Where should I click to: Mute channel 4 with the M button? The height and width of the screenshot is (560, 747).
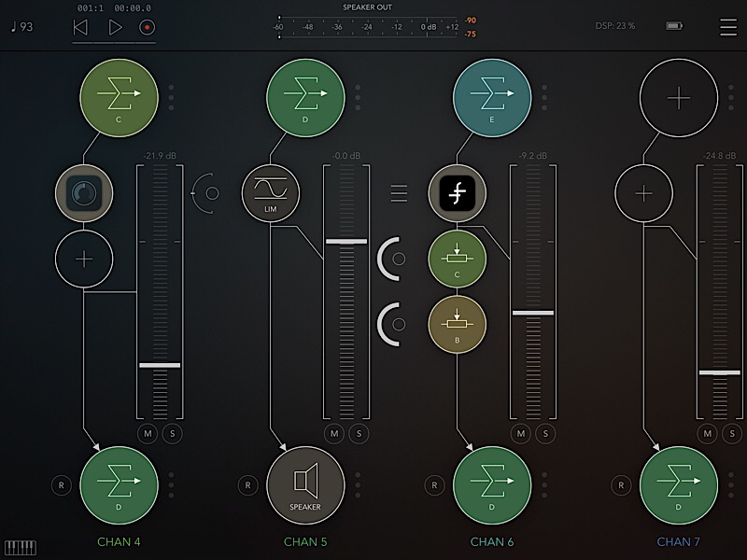tap(148, 433)
